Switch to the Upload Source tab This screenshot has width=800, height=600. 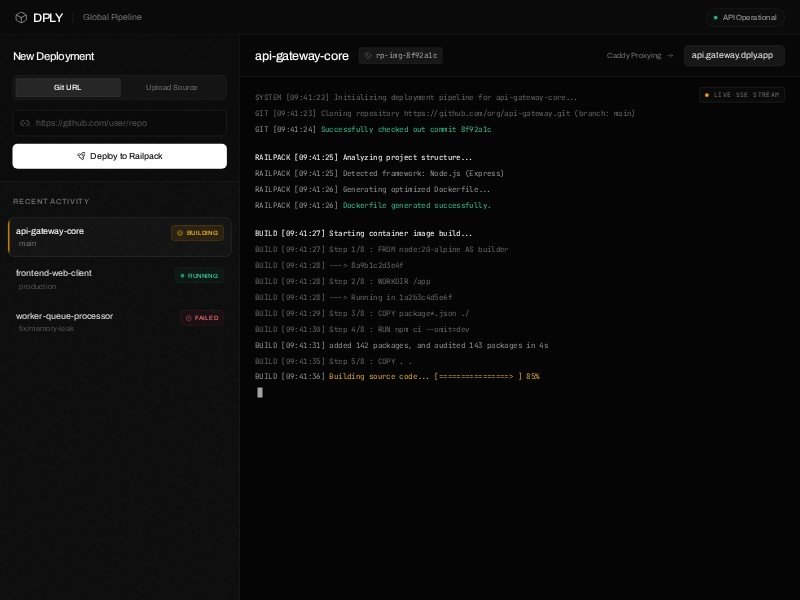(172, 88)
